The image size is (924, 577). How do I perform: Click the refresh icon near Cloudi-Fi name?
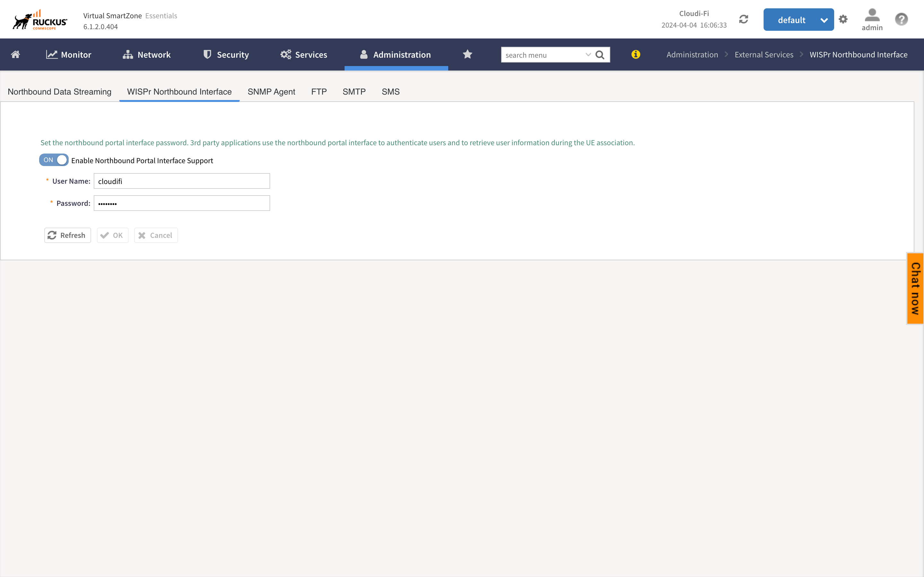(x=743, y=19)
